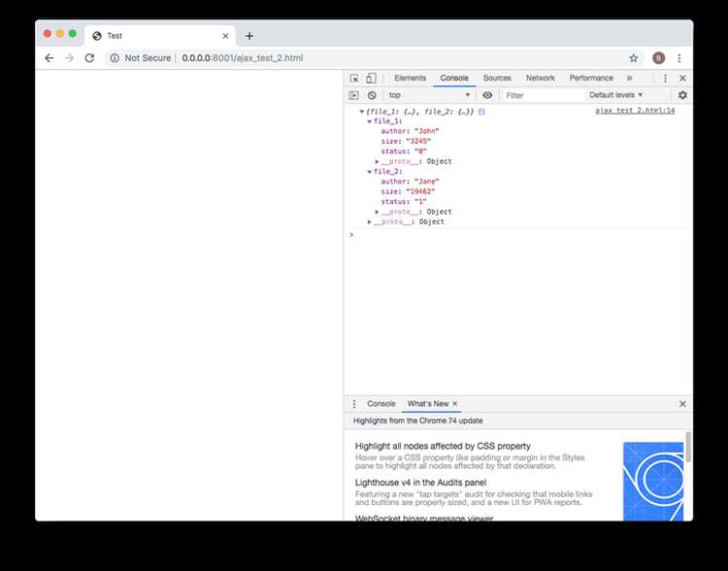
Task: Click the blue What's New thumbnail image
Action: [653, 482]
